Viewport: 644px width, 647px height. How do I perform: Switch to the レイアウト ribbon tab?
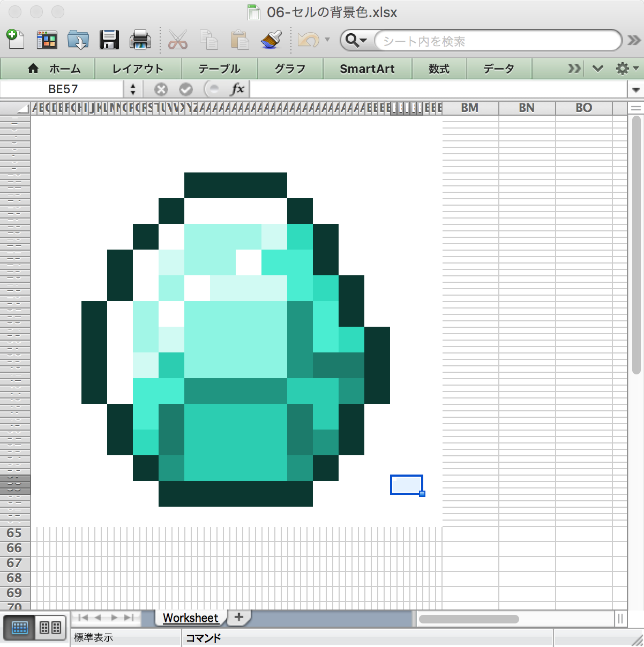(138, 69)
